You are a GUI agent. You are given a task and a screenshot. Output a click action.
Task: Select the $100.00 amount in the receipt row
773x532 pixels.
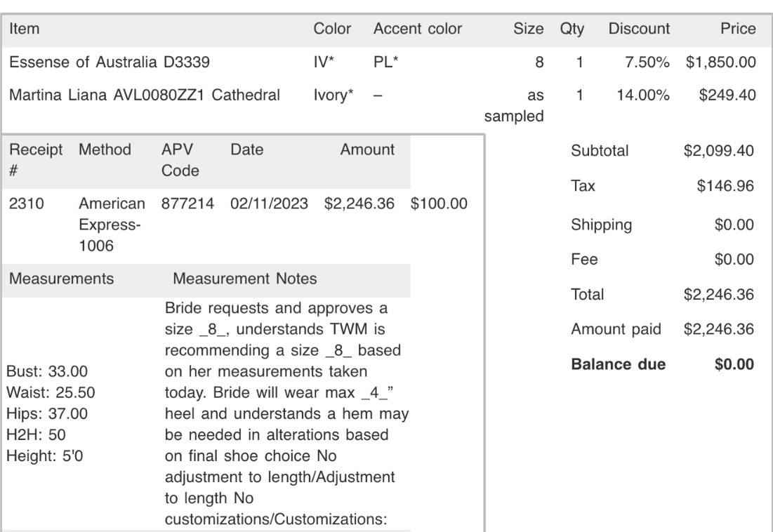click(x=439, y=204)
